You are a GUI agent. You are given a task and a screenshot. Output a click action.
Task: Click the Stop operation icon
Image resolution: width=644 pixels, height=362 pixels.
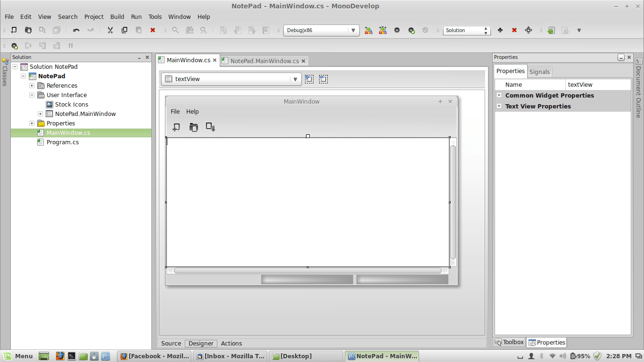coord(426,30)
